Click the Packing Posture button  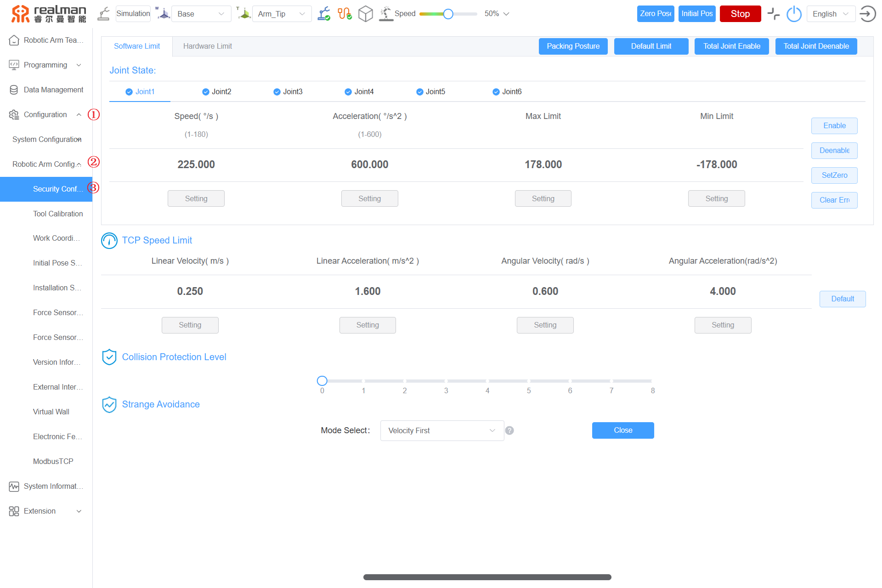click(573, 46)
